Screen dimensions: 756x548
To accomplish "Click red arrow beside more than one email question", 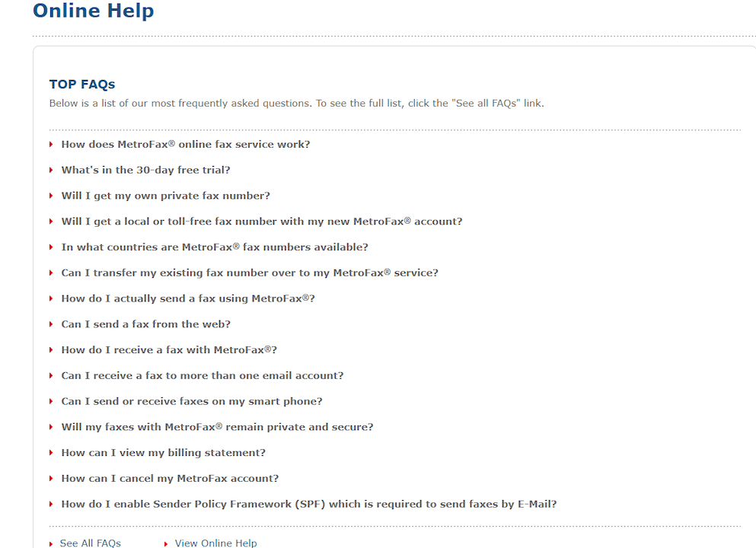I will [52, 376].
